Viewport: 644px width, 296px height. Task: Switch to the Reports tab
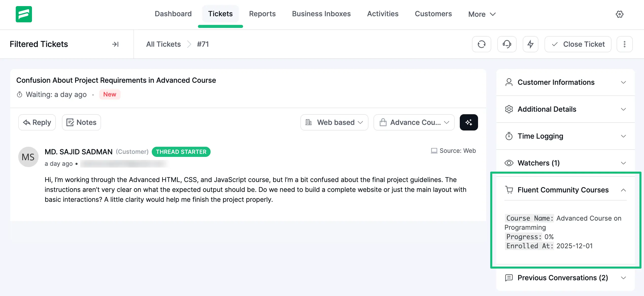[x=262, y=14]
